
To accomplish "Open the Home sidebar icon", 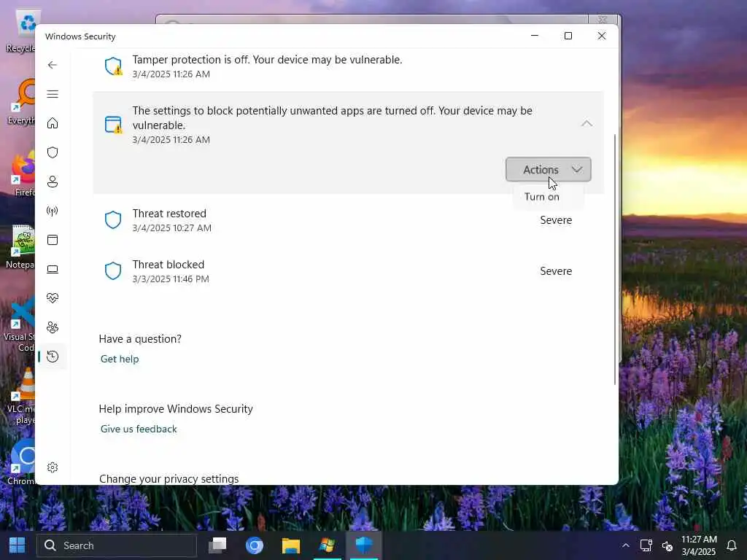I will [53, 123].
